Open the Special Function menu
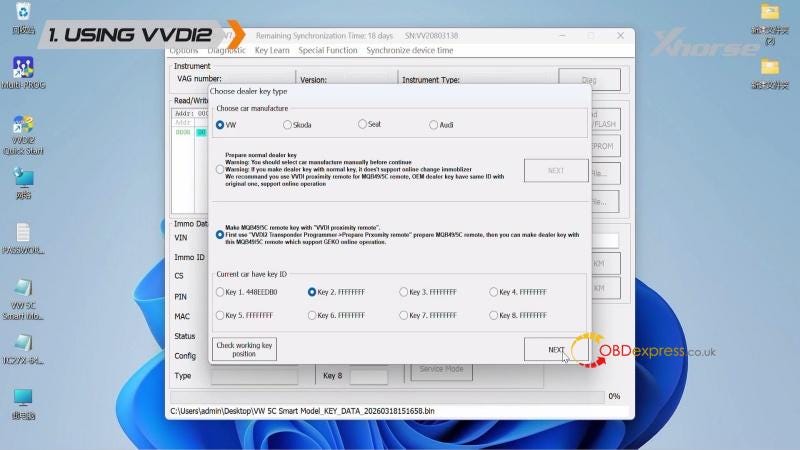The image size is (800, 450). [x=328, y=51]
